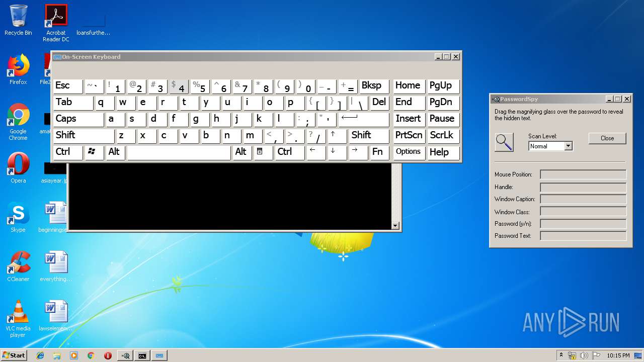Image resolution: width=644 pixels, height=362 pixels.
Task: Tap the letter q key
Action: click(x=105, y=103)
